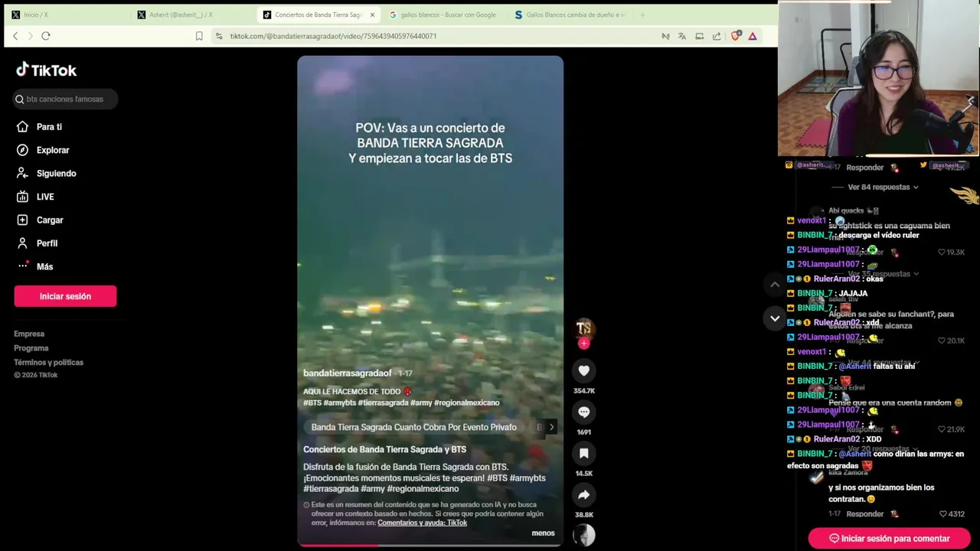Click translate page icon in toolbar
The height and width of the screenshot is (551, 980).
(682, 36)
